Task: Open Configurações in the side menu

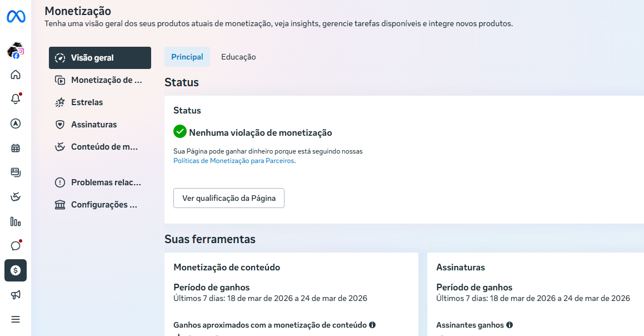Action: (103, 205)
